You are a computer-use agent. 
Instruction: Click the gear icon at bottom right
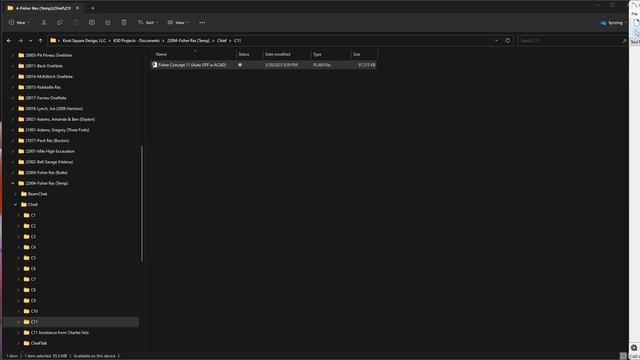click(x=634, y=348)
